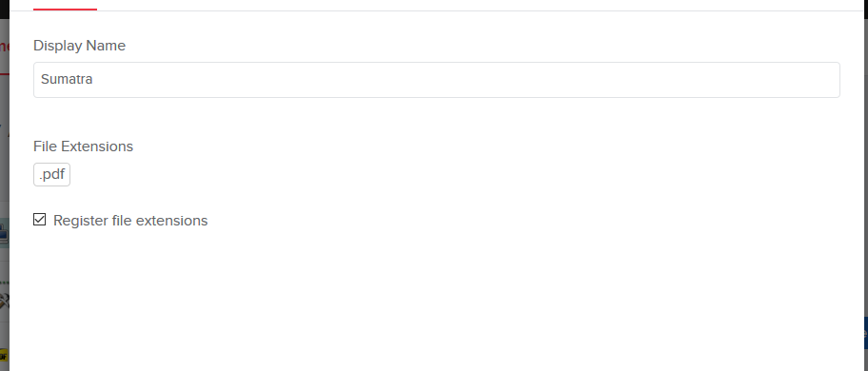Click the dimmed overlay strip at right edge
This screenshot has height=371, width=868.
coord(865,166)
